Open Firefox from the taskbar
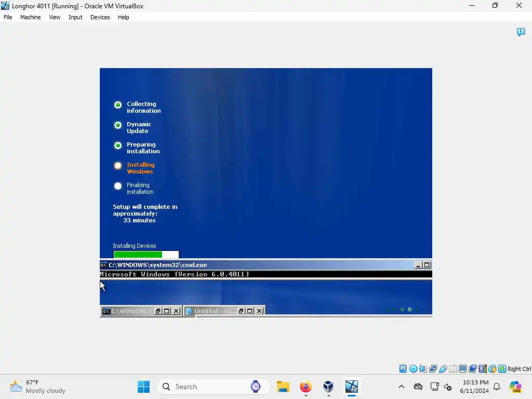532x399 pixels. [x=305, y=387]
